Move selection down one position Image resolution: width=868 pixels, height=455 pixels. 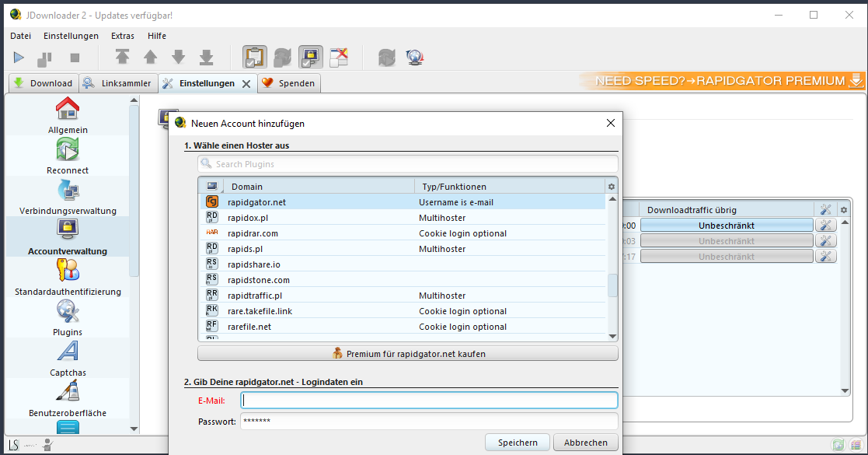[178, 57]
